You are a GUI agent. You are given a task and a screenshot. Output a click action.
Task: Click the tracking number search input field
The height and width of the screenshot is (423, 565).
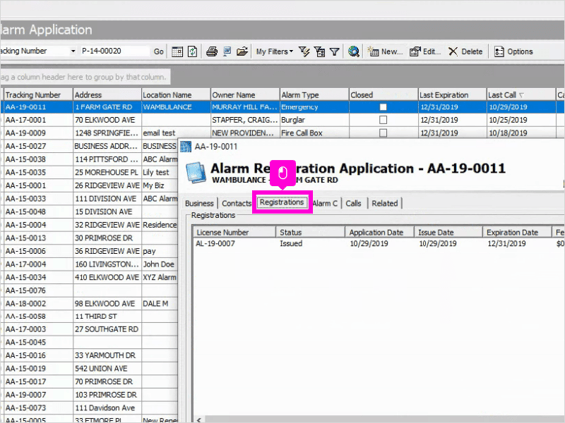tap(115, 51)
